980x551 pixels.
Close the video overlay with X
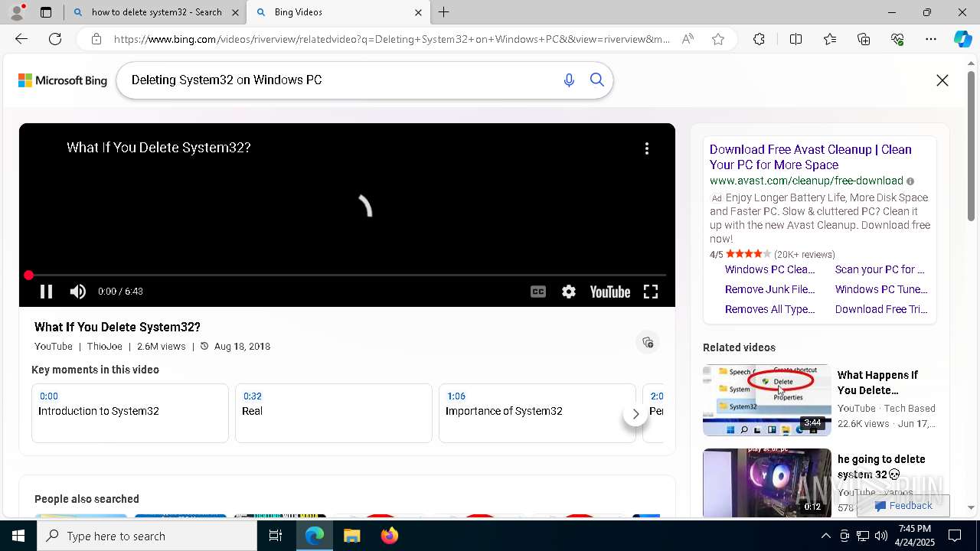coord(942,80)
